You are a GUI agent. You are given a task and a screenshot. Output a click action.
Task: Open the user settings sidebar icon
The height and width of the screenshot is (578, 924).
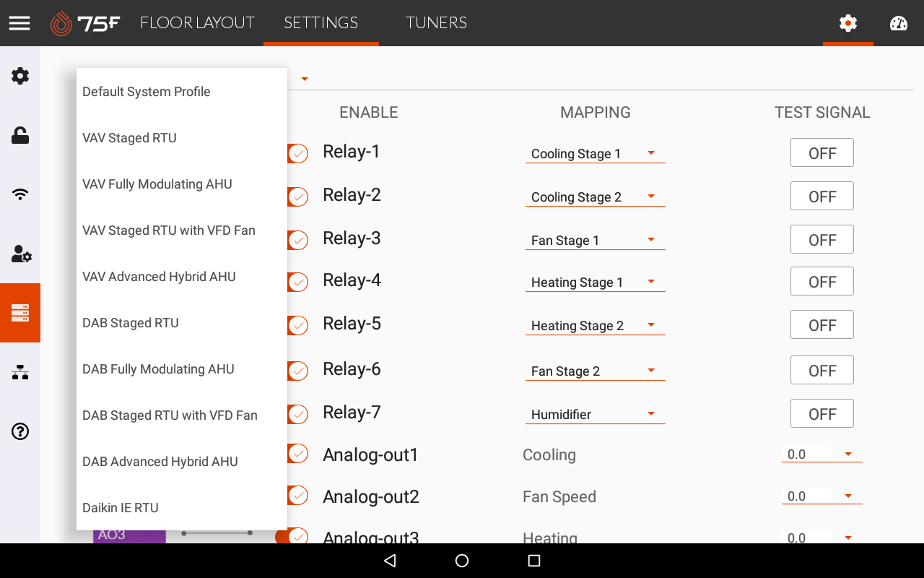20,254
